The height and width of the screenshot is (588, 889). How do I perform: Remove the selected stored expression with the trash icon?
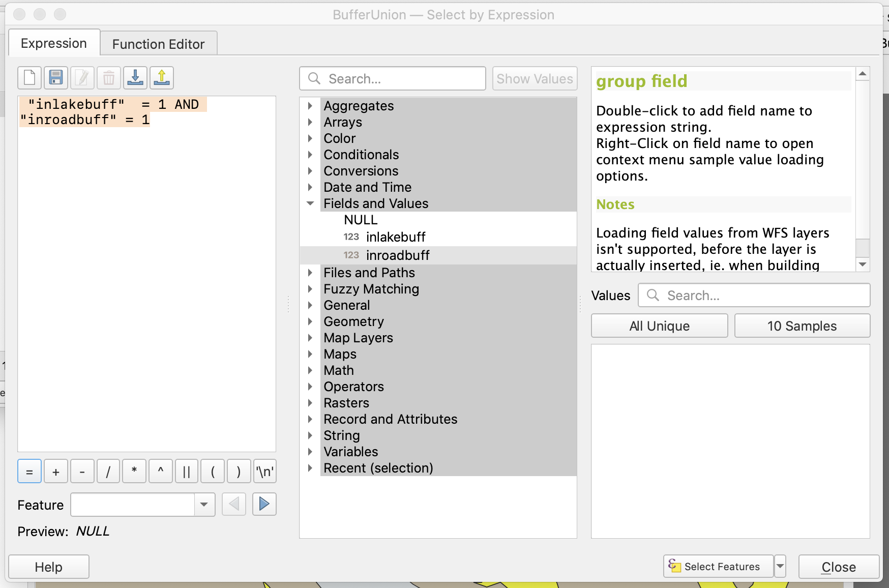109,78
